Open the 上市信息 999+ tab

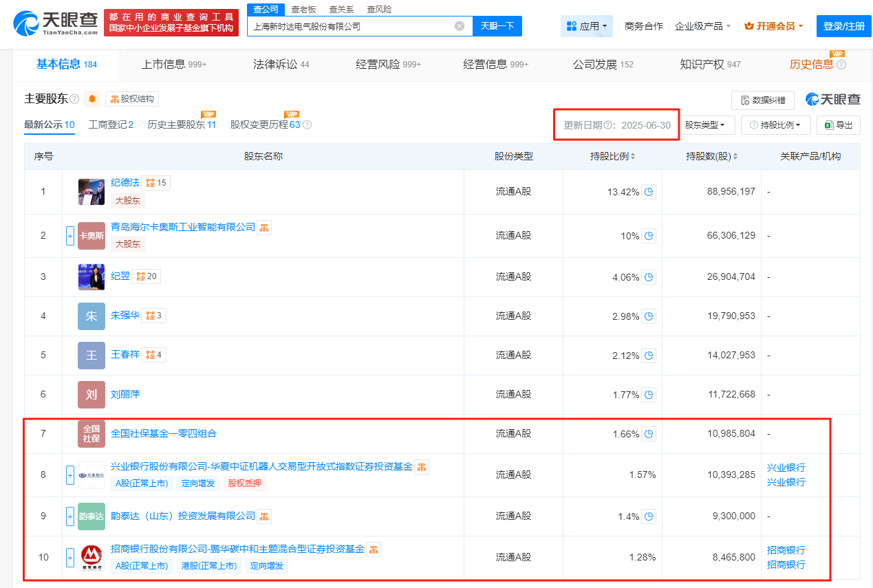pos(174,65)
